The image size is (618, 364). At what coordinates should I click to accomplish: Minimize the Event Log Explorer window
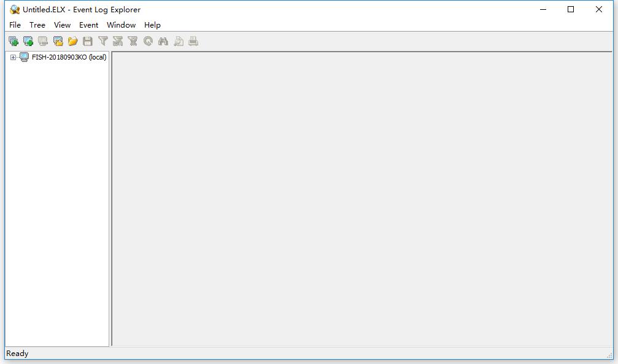(x=543, y=9)
